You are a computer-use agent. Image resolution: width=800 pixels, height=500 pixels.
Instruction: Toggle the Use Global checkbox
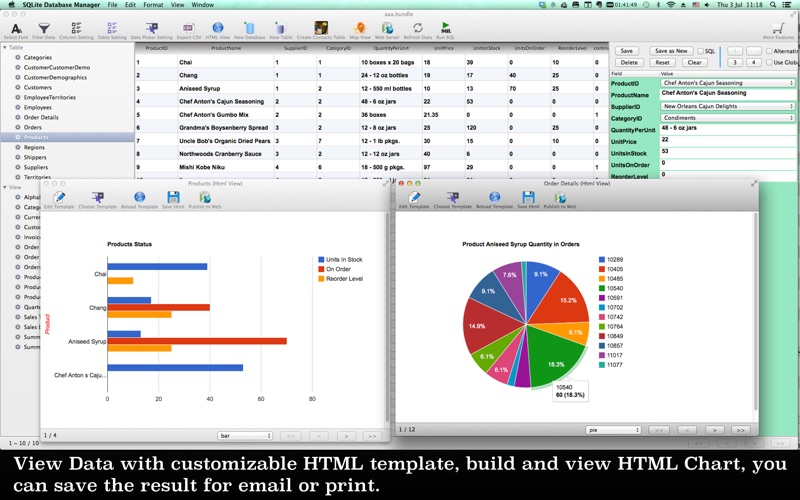tap(769, 62)
